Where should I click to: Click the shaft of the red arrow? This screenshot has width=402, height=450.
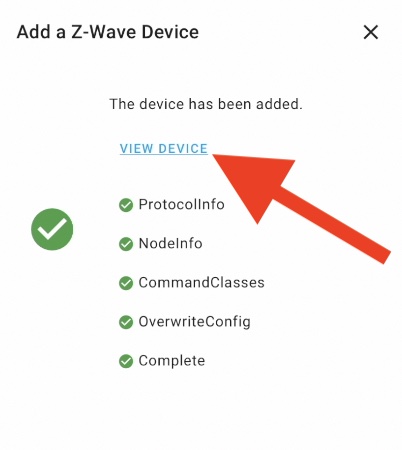coord(333,225)
